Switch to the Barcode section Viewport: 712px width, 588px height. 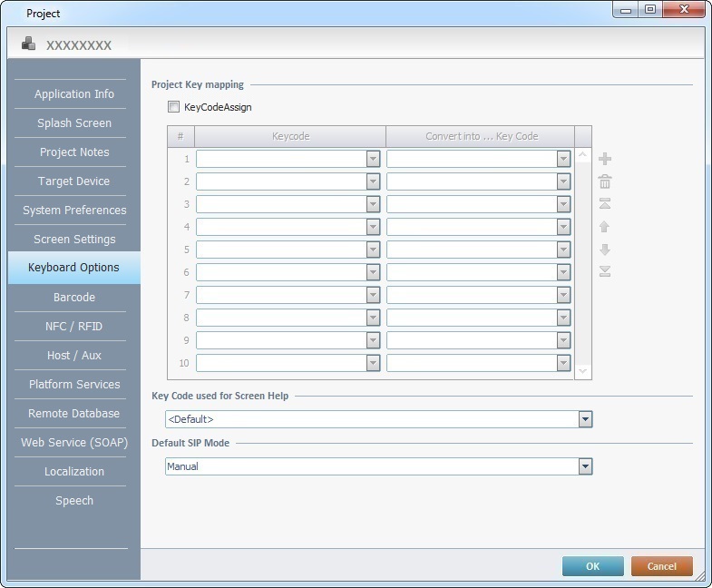73,297
